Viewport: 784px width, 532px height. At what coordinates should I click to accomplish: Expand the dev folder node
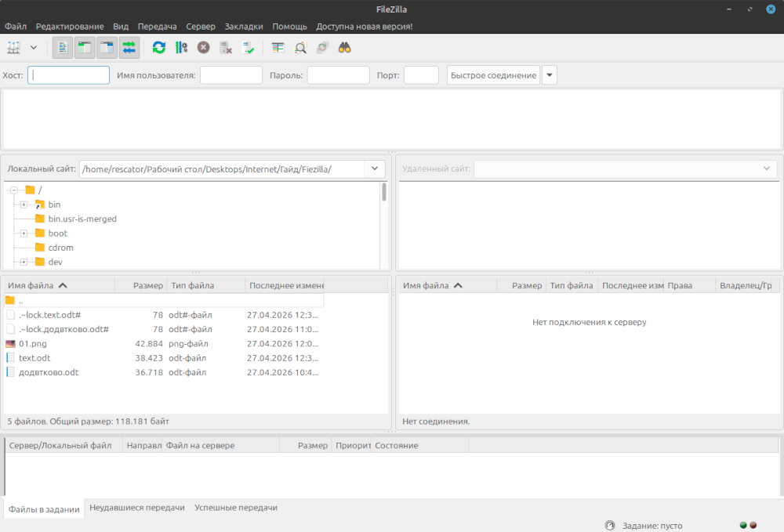click(x=24, y=262)
